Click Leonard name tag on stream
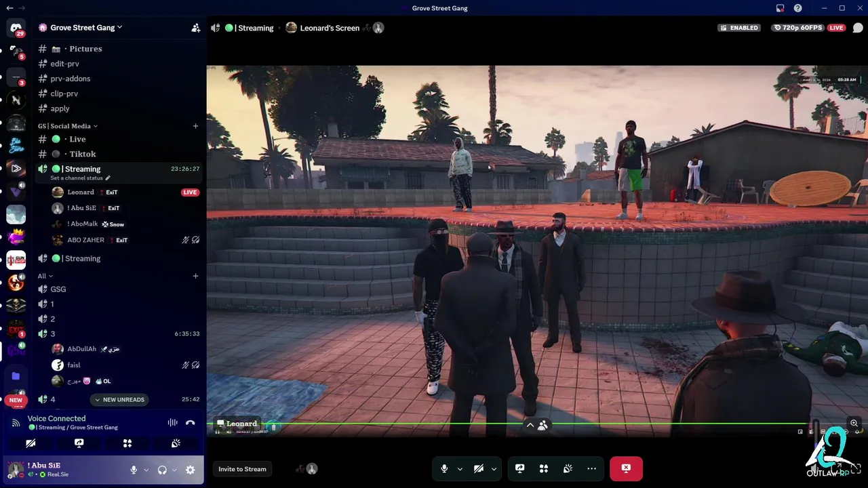Image resolution: width=868 pixels, height=488 pixels. (237, 424)
